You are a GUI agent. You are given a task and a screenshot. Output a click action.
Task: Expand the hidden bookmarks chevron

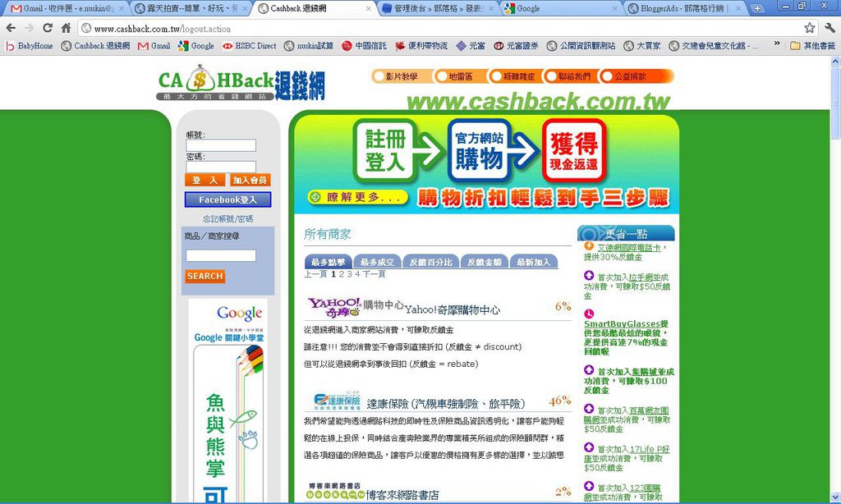coord(777,45)
